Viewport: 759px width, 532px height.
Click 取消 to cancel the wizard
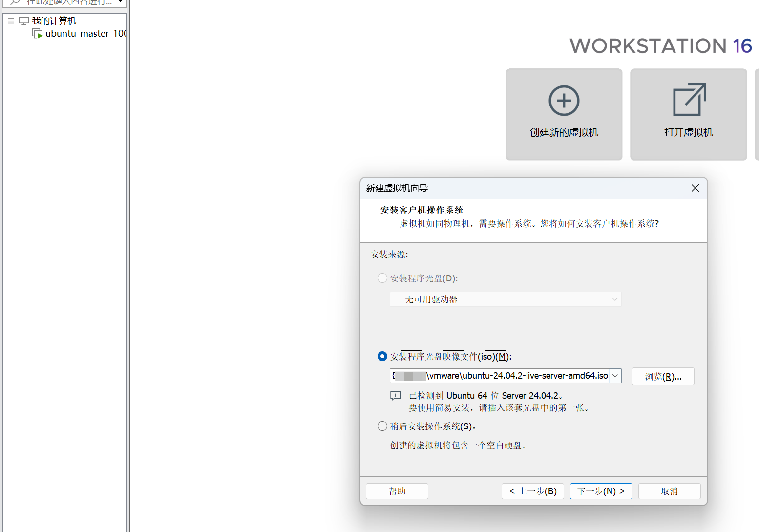[669, 491]
